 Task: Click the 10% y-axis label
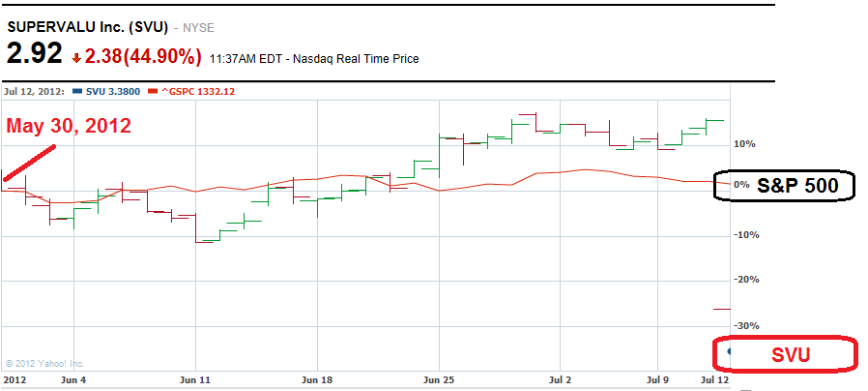744,144
